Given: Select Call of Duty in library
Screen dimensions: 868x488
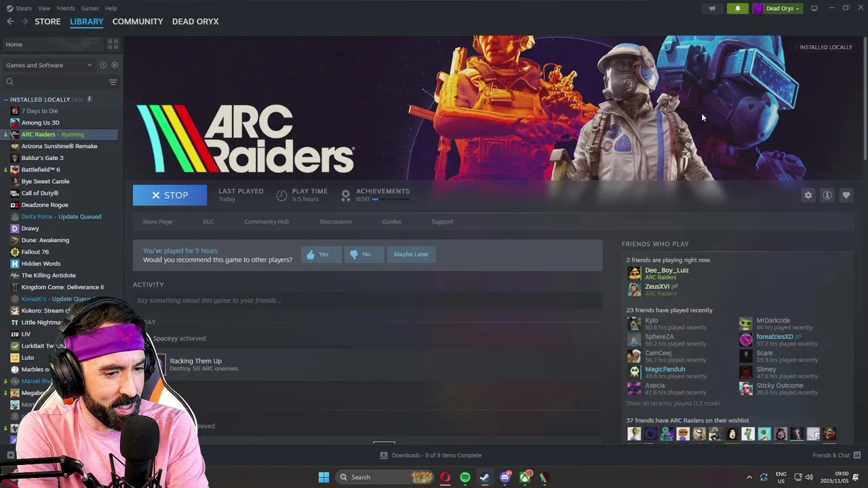Looking at the screenshot, I should pyautogui.click(x=39, y=193).
